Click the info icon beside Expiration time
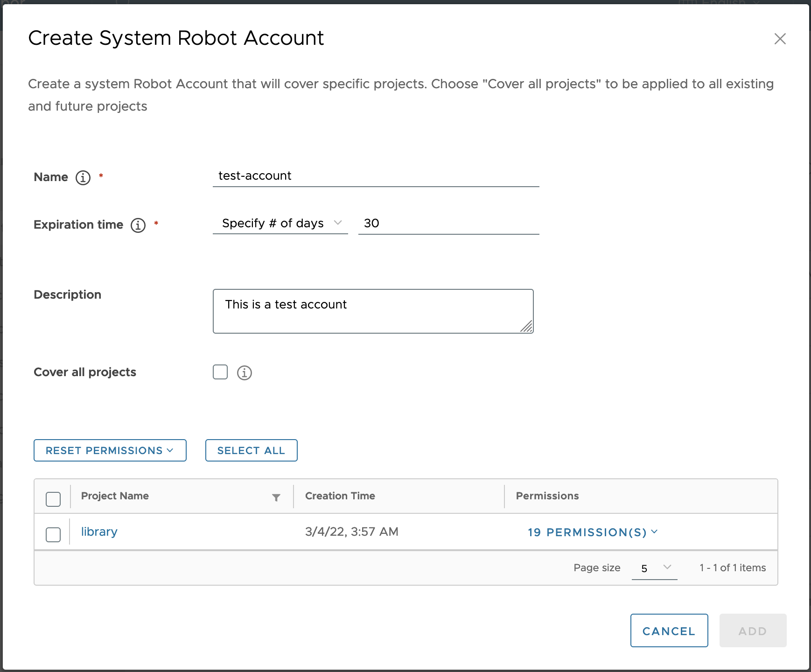This screenshot has height=672, width=811. point(139,225)
